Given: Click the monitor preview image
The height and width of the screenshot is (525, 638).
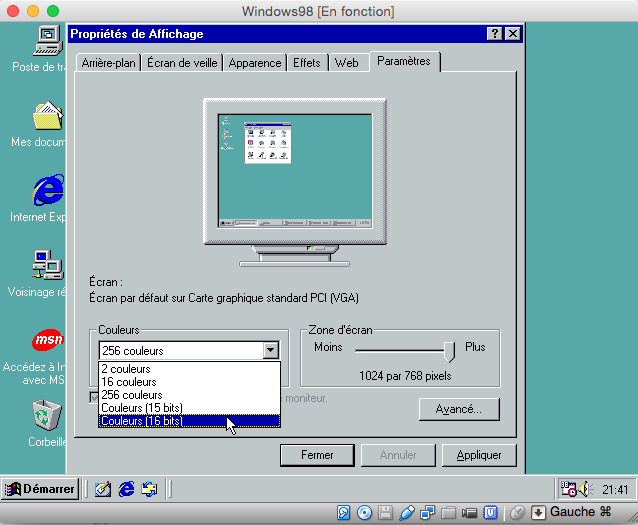Looking at the screenshot, I should point(295,182).
